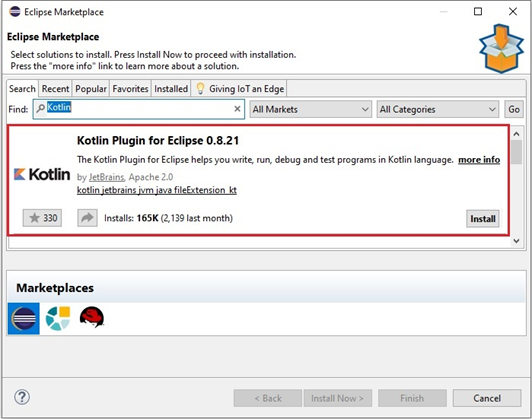
Task: Switch to the Popular tab
Action: 91,89
